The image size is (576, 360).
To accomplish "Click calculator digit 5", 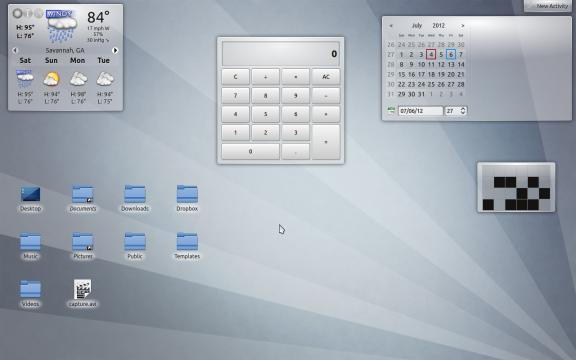I will pos(266,114).
